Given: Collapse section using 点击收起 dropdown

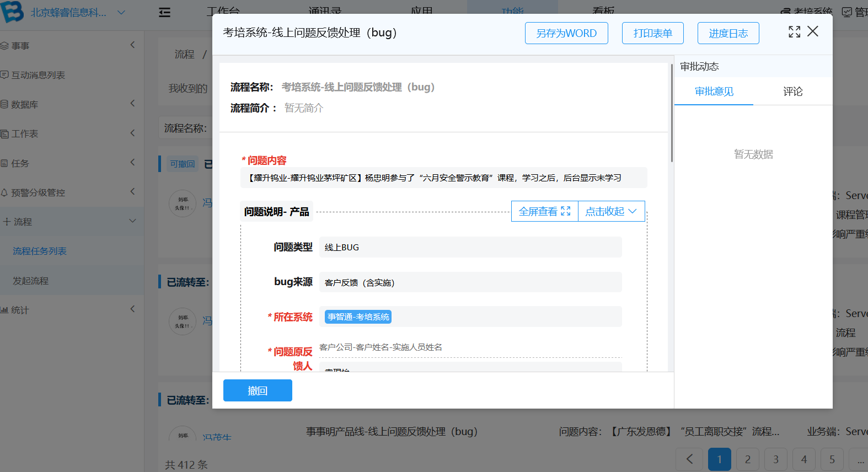Looking at the screenshot, I should 611,211.
